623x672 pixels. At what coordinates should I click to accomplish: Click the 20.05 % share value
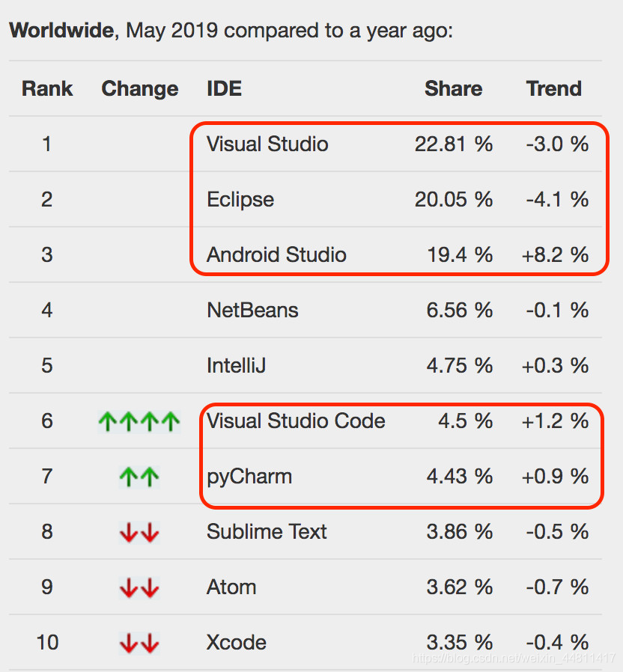pos(454,199)
